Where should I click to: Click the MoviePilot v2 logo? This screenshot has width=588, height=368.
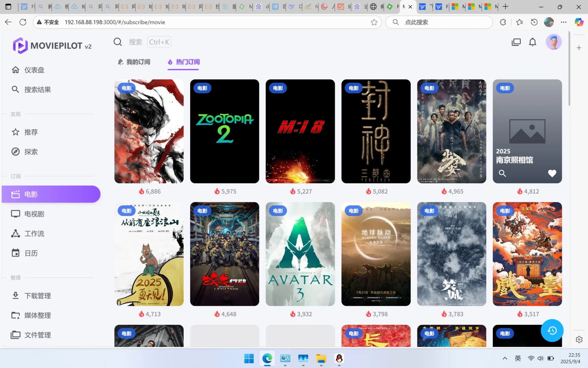52,46
